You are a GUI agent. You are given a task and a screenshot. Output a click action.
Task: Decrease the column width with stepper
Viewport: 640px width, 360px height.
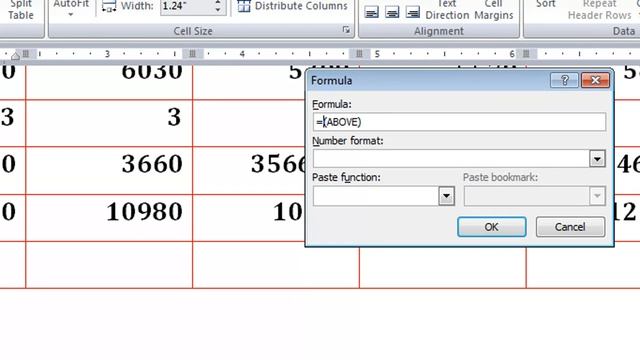tap(218, 10)
